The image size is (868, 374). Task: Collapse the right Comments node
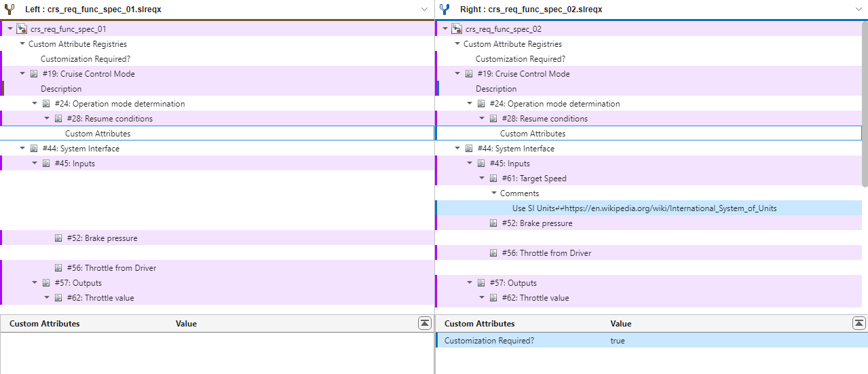[494, 193]
